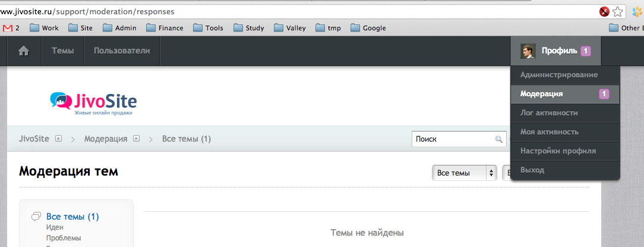Expand the JivoSite breadcrumb arrow
The width and height of the screenshot is (644, 247).
click(59, 139)
